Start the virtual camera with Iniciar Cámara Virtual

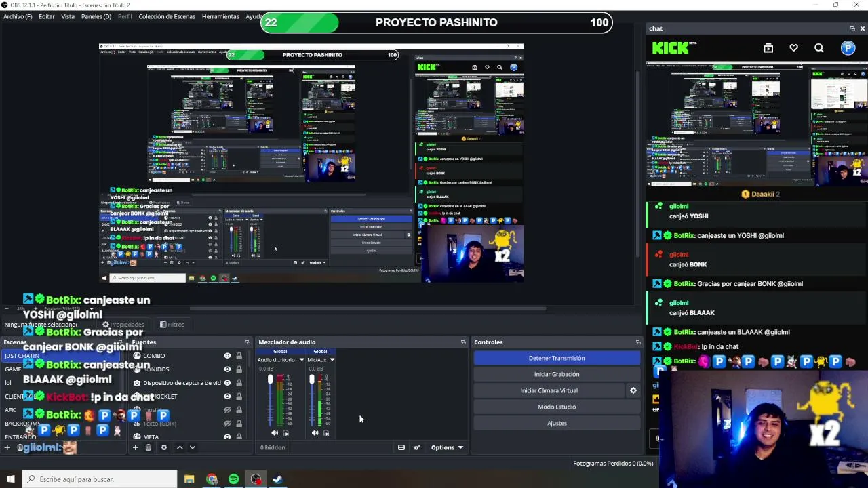(549, 390)
